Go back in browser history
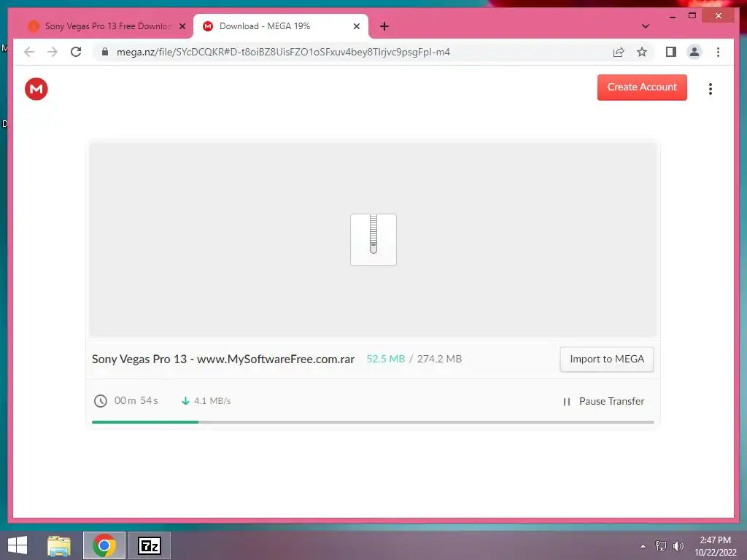This screenshot has width=747, height=560. click(29, 52)
